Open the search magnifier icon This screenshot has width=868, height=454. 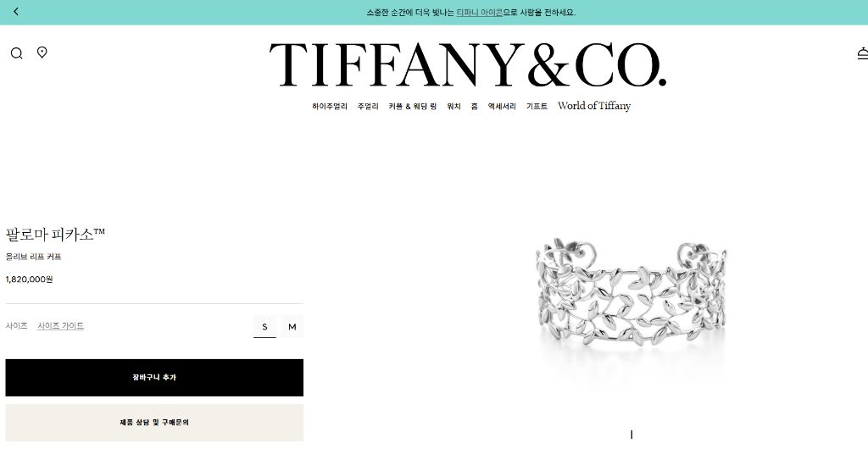pyautogui.click(x=17, y=53)
